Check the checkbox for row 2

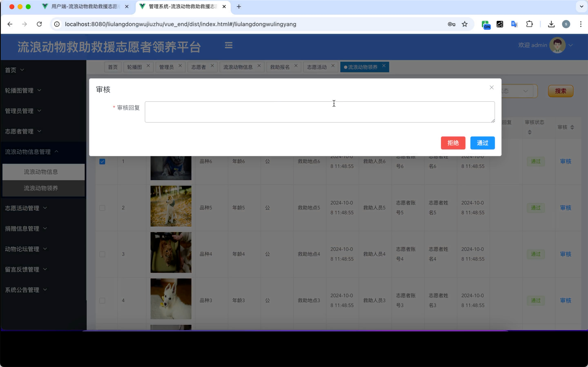click(102, 208)
